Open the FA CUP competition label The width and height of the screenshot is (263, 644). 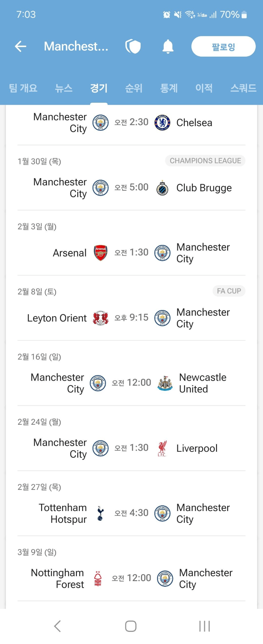[x=229, y=291]
